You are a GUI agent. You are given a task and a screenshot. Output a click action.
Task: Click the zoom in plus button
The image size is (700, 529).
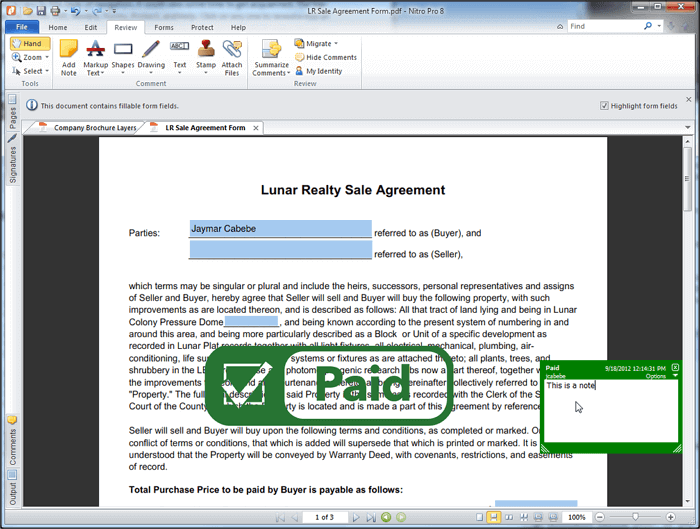click(x=671, y=517)
